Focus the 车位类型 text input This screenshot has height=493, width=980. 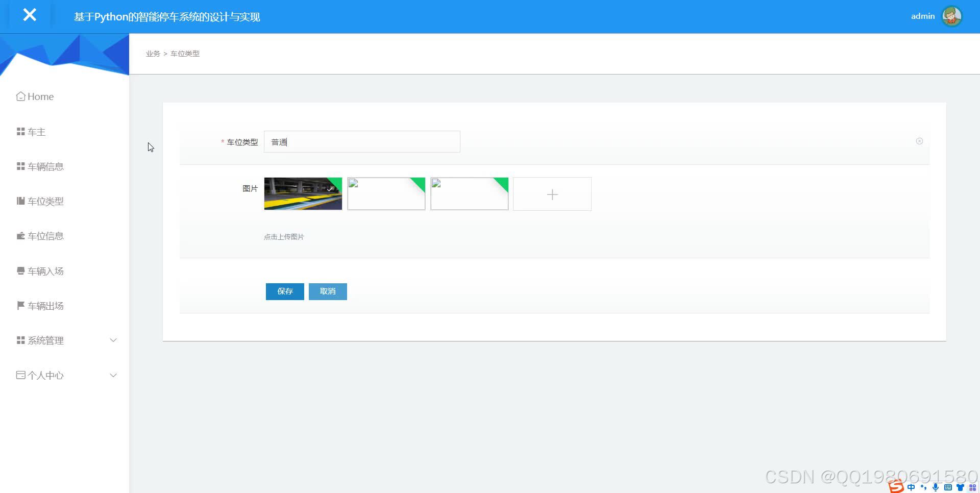[x=362, y=142]
